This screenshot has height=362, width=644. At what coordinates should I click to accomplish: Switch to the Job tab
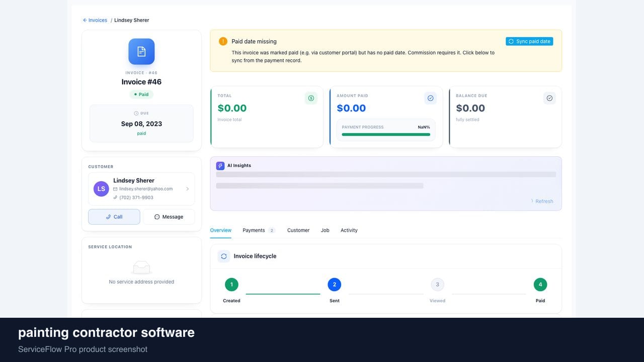point(325,230)
